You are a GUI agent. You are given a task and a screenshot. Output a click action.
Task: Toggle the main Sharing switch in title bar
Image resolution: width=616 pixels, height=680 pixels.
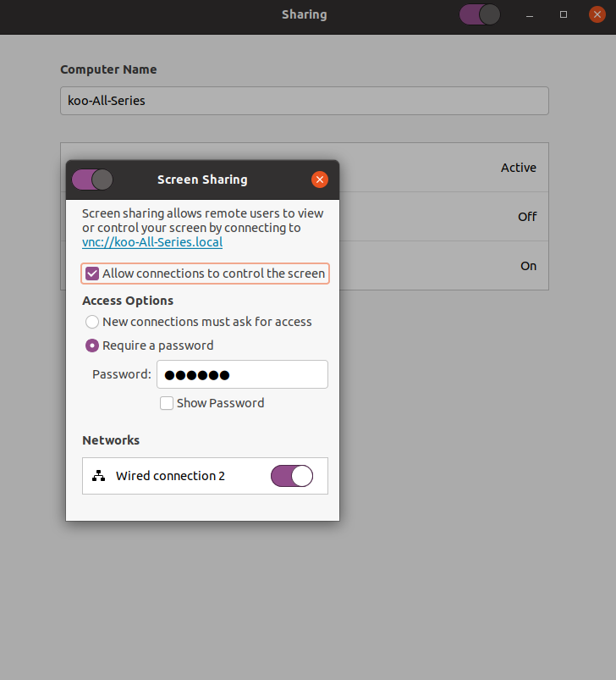479,14
